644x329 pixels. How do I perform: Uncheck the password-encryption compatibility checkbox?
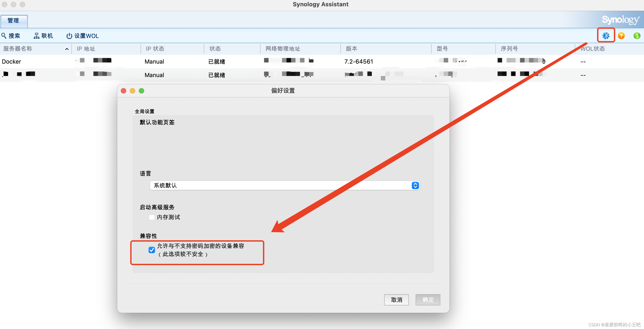(x=152, y=250)
